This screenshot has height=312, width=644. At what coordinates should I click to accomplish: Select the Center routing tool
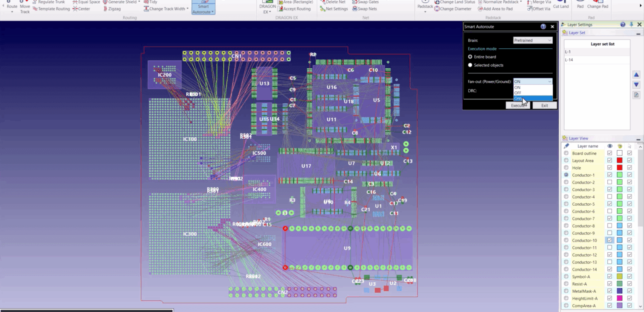81,9
